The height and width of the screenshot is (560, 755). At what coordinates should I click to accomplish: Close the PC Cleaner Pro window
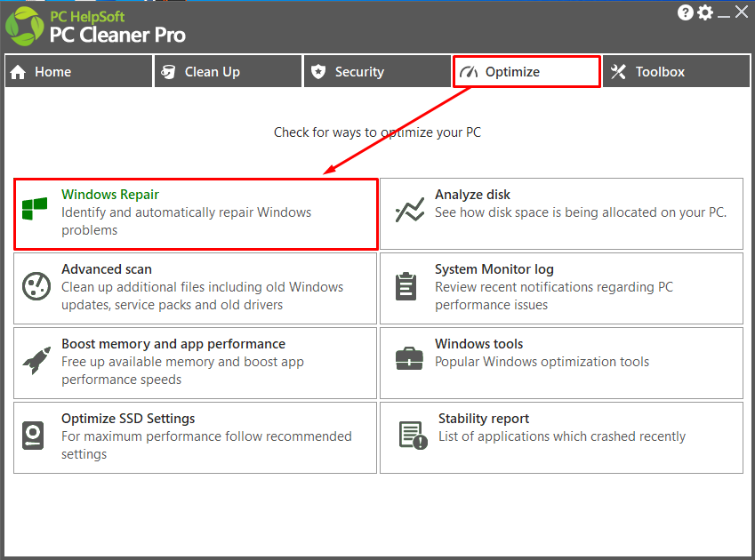(742, 12)
